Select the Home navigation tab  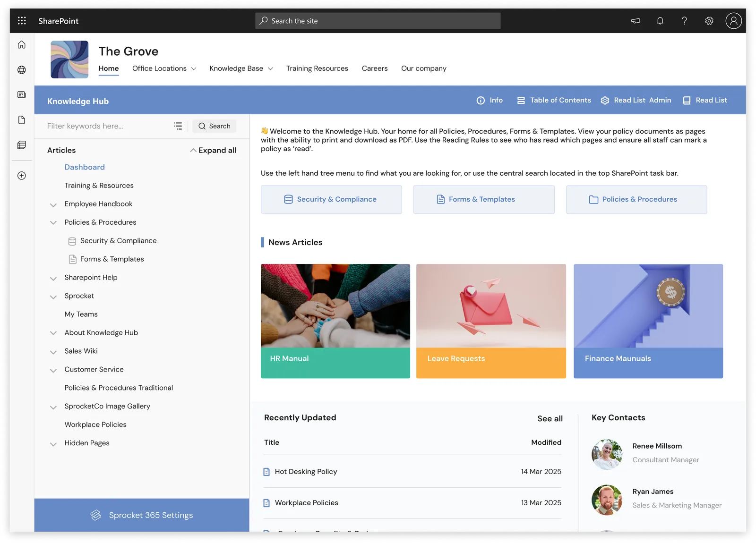109,68
